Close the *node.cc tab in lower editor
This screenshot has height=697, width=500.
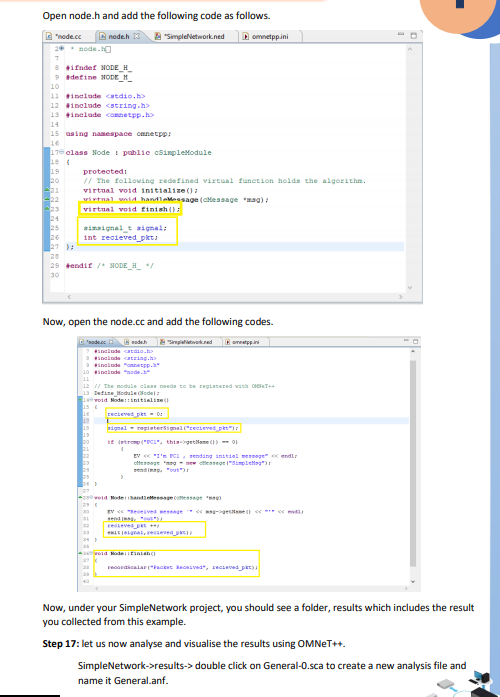pyautogui.click(x=112, y=342)
